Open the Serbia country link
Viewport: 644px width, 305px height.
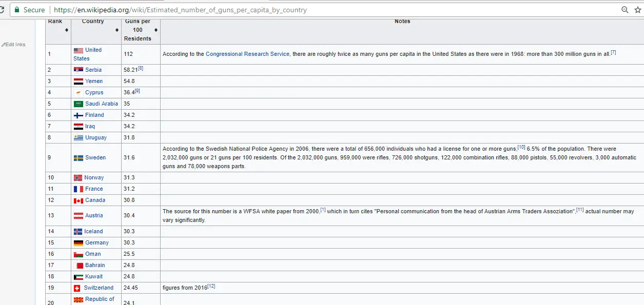coord(93,70)
